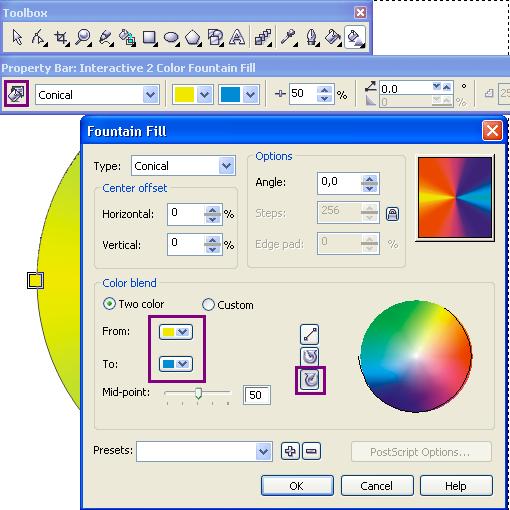Open From color picker dropdown

176,332
